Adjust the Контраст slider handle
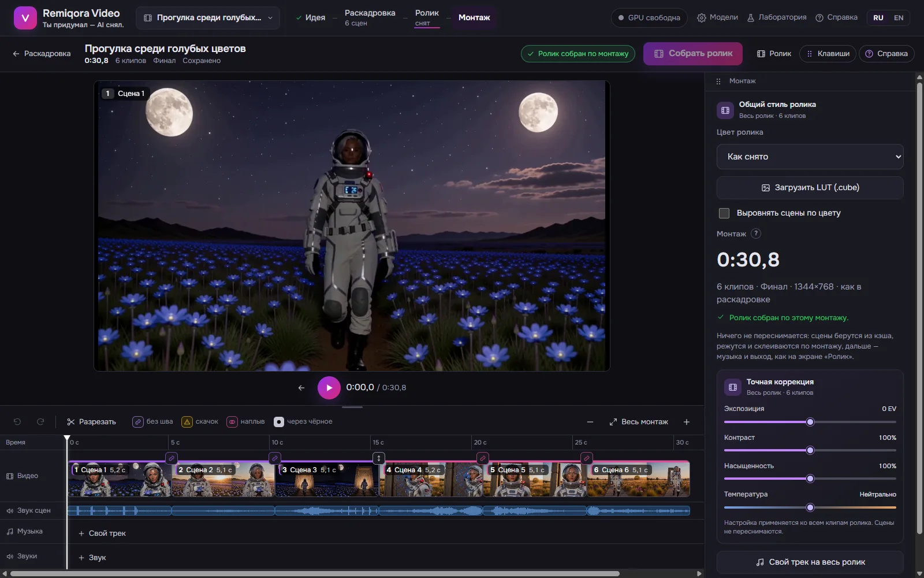Screen dimensions: 924x578 point(810,450)
